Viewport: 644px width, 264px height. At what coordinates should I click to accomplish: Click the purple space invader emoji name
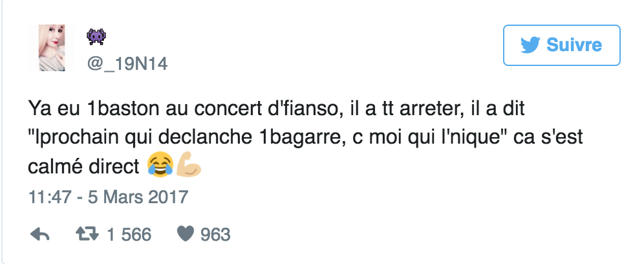pos(96,38)
